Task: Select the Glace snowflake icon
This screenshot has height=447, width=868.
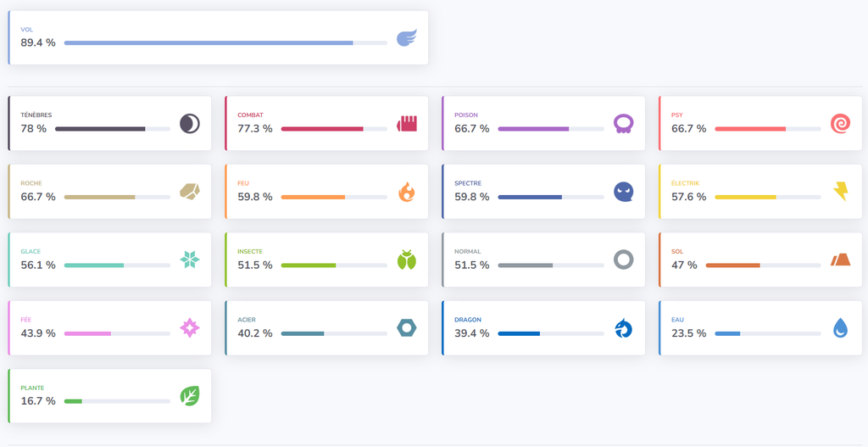Action: click(x=189, y=260)
